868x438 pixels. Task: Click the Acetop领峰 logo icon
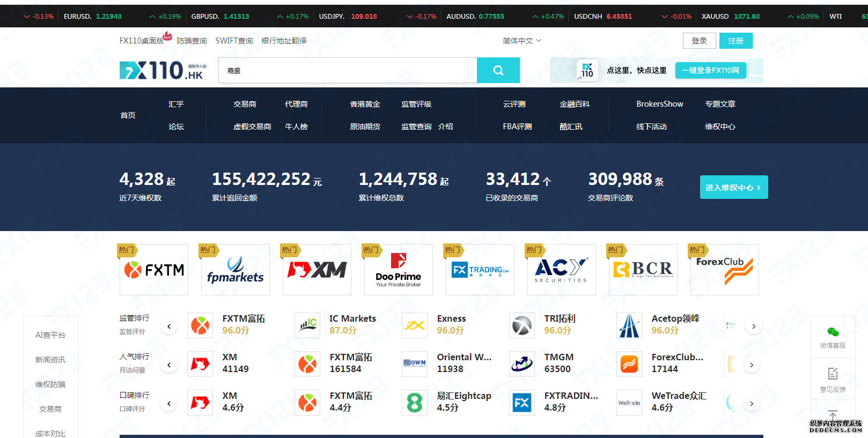pos(629,325)
